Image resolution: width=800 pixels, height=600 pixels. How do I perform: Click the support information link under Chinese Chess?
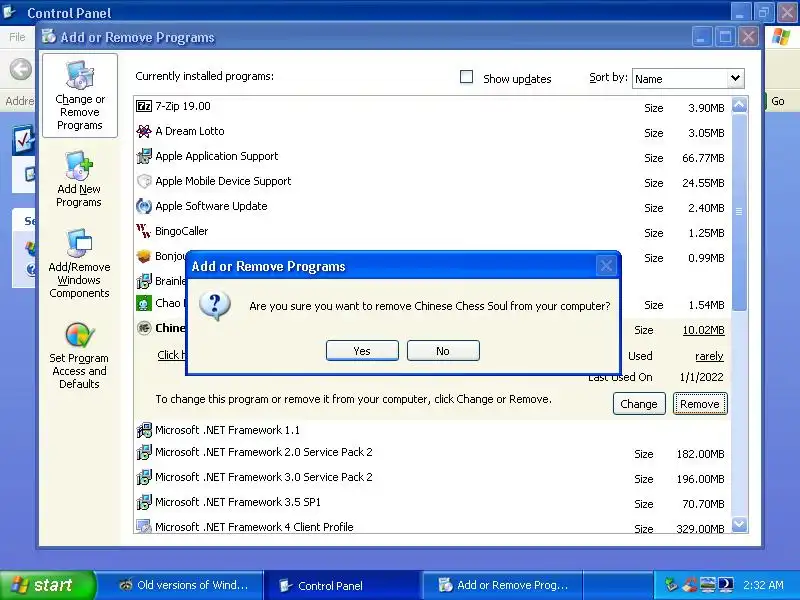pyautogui.click(x=172, y=355)
